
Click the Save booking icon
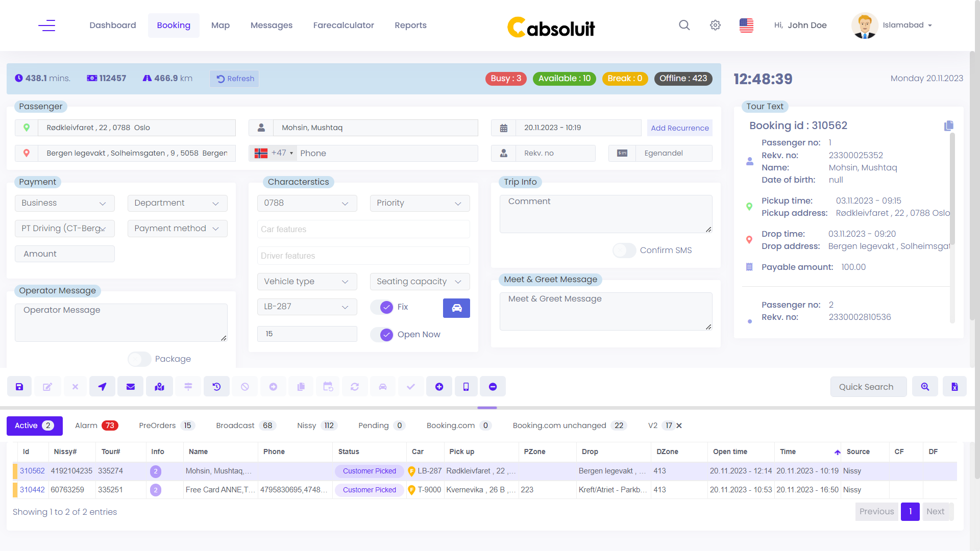point(19,387)
